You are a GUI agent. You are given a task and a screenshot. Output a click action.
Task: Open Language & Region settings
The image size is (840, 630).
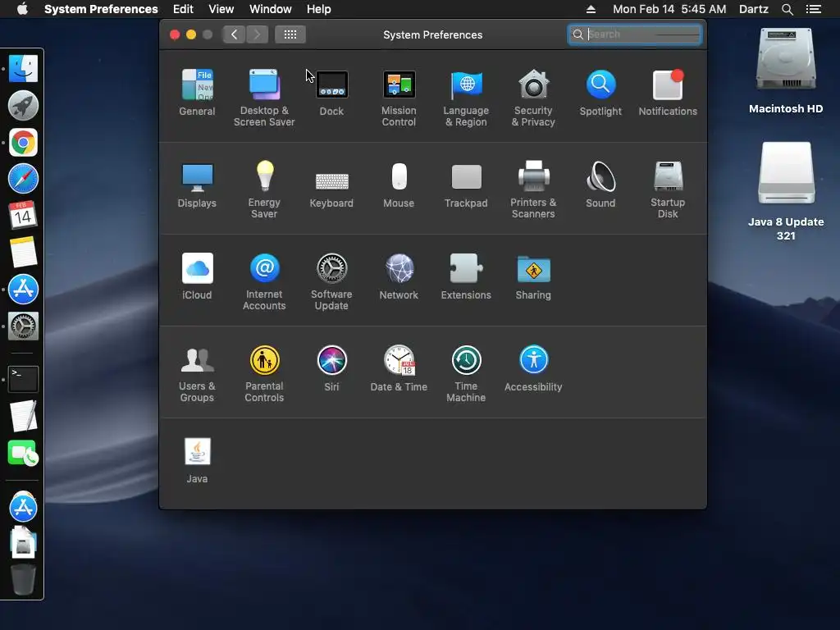466,98
